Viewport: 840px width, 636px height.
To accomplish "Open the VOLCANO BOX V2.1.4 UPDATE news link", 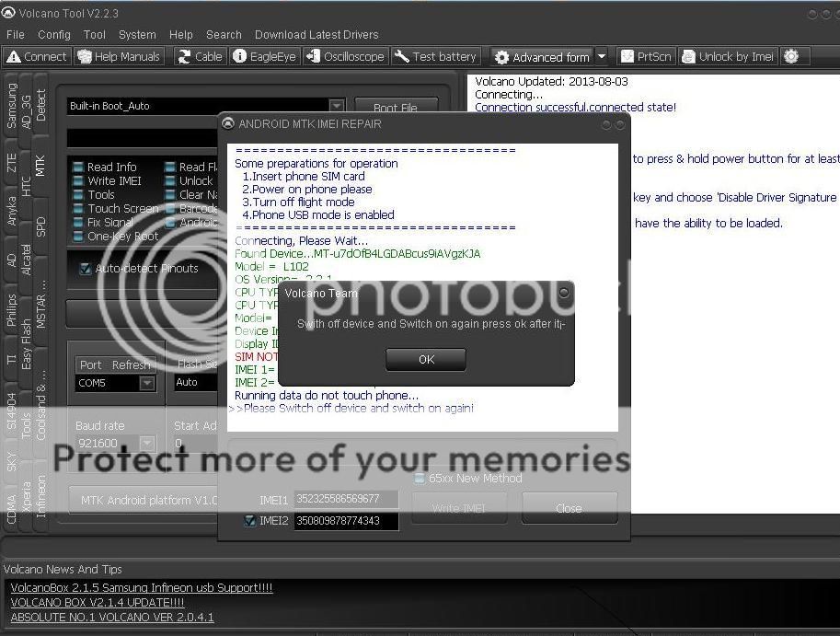I will [x=97, y=602].
